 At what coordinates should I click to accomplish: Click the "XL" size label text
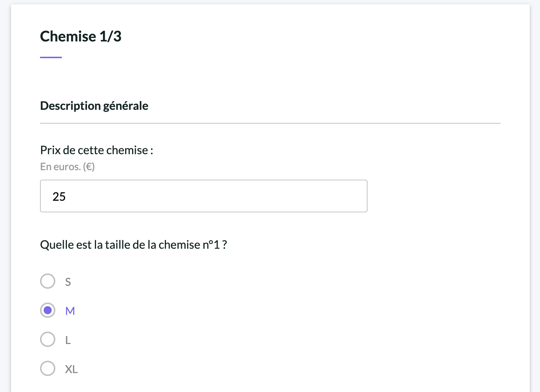pyautogui.click(x=71, y=369)
